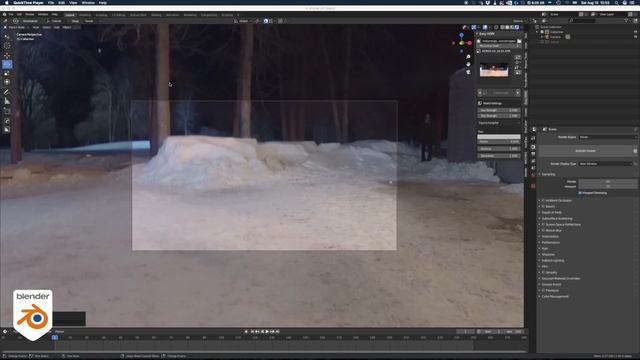Toggle Collection visibility eye in outliner

point(635,32)
